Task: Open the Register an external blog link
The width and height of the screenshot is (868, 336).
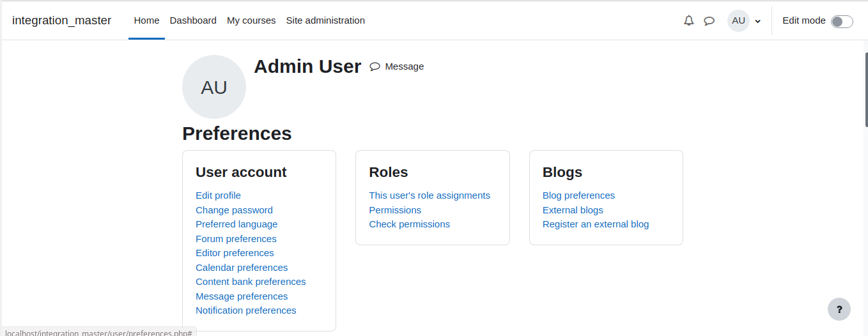Action: pyautogui.click(x=596, y=224)
